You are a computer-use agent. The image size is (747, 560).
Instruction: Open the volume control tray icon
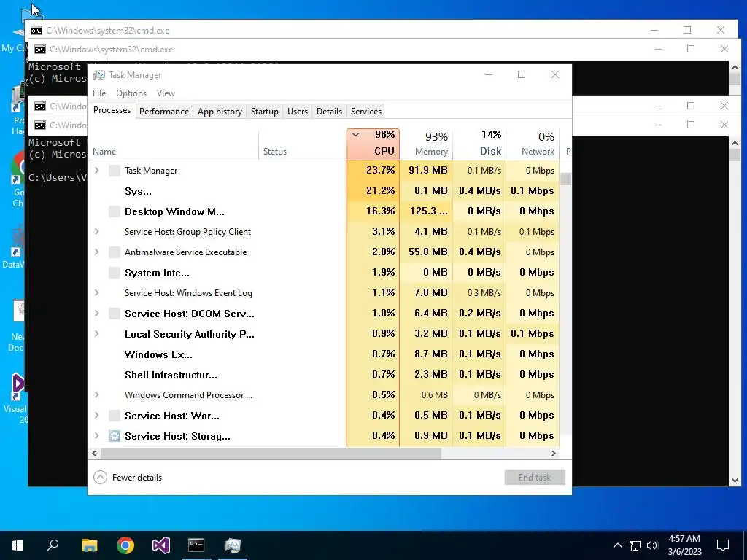pyautogui.click(x=652, y=545)
